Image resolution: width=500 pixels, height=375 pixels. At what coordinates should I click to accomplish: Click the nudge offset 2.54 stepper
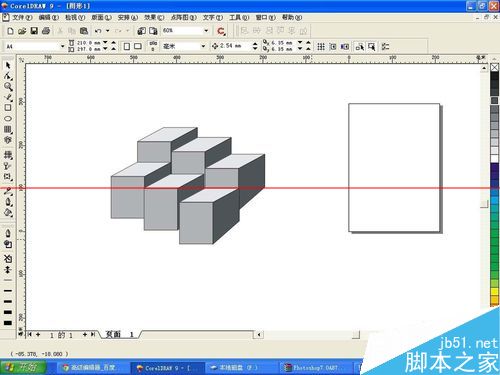255,46
